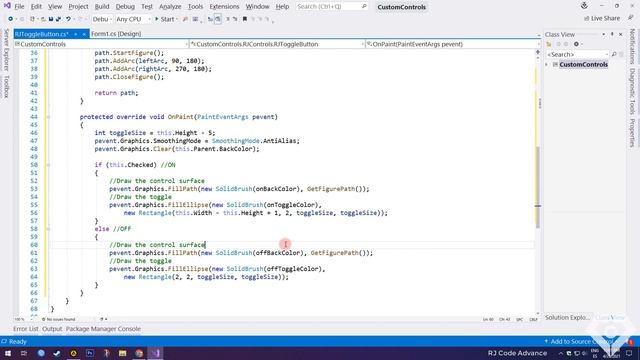Screen dimensions: 640x360
Task: Open the Class View window options dropdown
Action: 603,35
